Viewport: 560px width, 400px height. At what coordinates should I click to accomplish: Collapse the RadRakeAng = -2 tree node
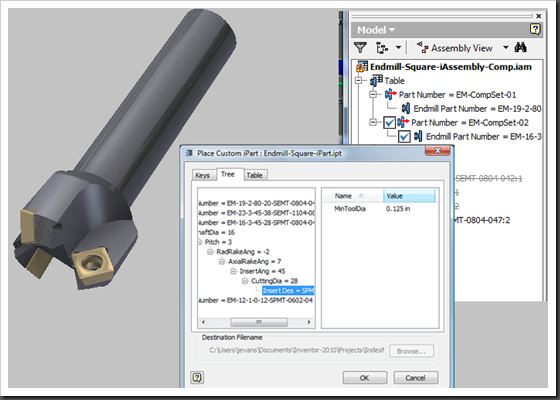tap(210, 252)
